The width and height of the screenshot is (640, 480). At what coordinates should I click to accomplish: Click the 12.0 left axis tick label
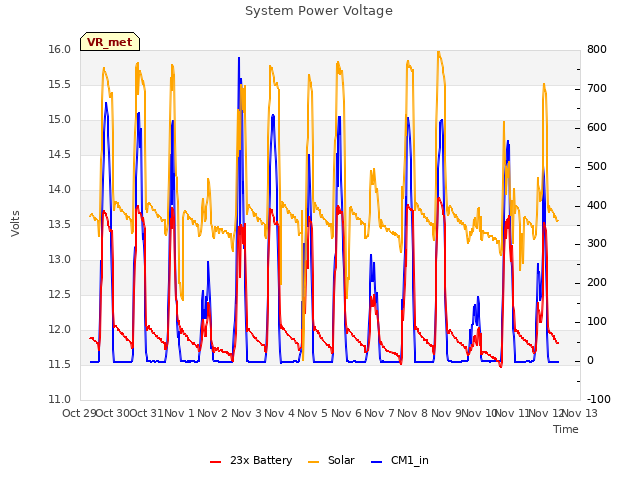[60, 329]
